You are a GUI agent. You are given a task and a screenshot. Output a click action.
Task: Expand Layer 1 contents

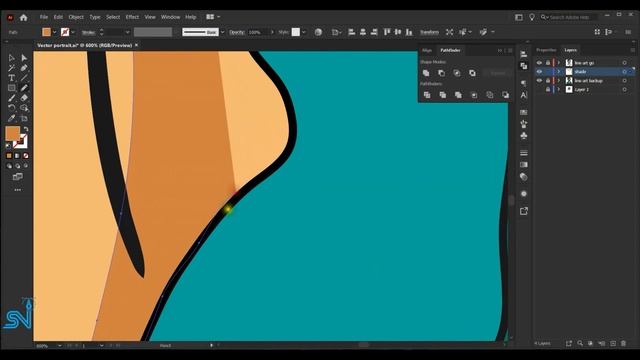(559, 90)
